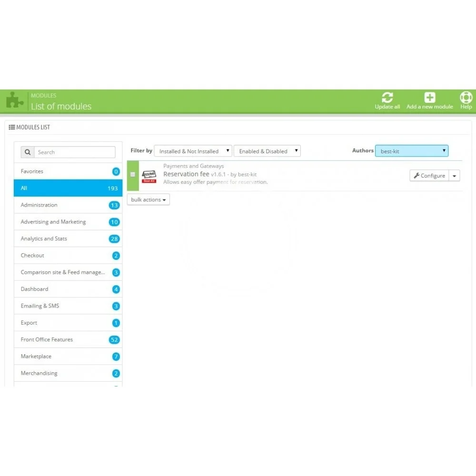This screenshot has width=476, height=476.
Task: Select the Administration category
Action: pyautogui.click(x=68, y=205)
